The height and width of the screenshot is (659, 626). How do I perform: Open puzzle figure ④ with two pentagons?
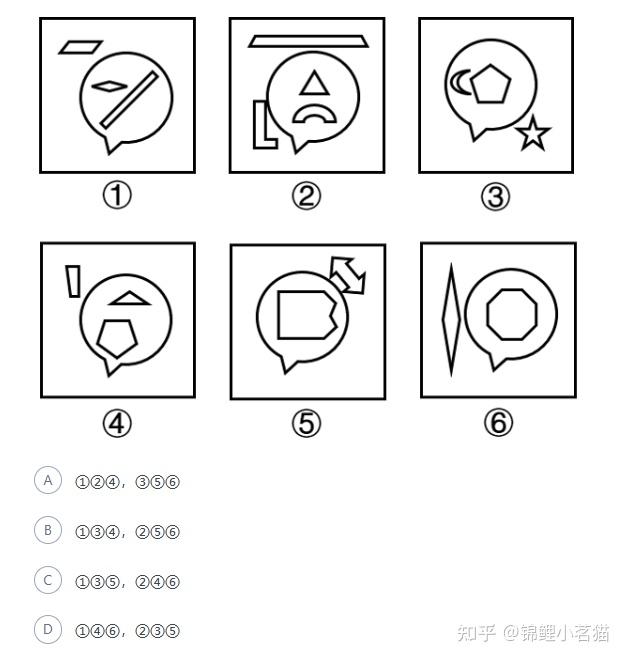click(118, 320)
